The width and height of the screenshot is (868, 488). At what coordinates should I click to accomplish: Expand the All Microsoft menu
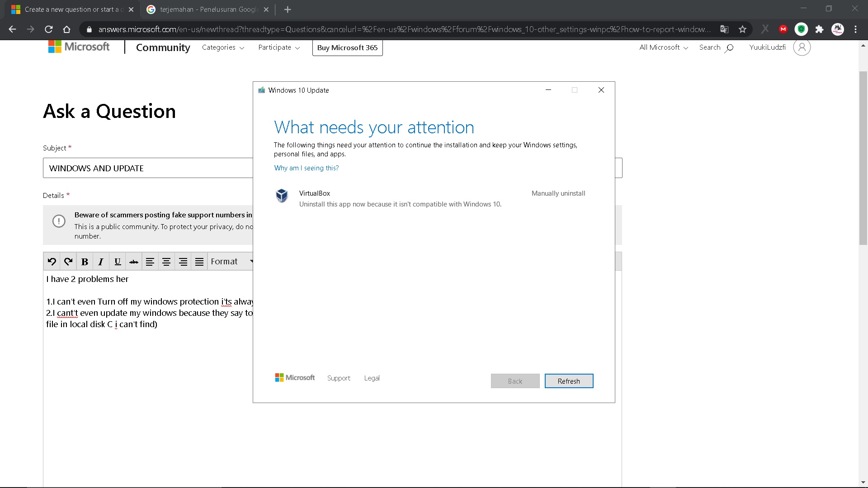click(664, 47)
